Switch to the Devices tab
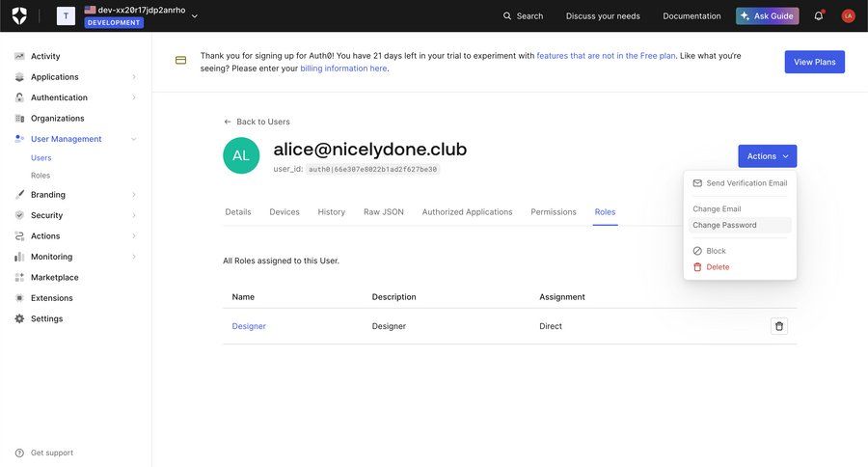This screenshot has width=868, height=467. coord(285,211)
